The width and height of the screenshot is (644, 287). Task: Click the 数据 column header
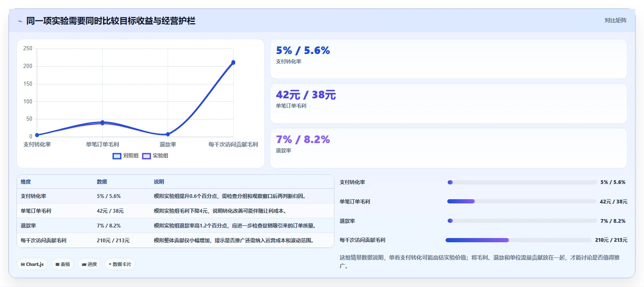click(x=102, y=182)
